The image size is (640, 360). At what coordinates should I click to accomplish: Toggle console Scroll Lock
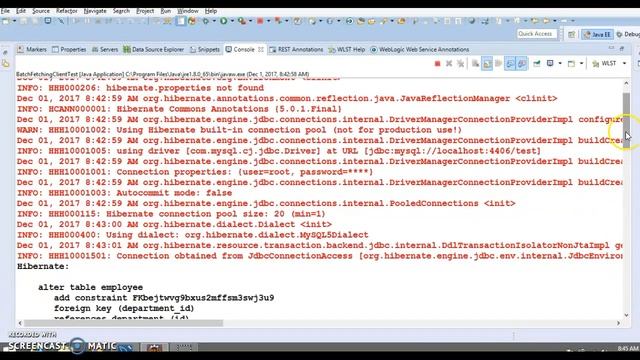487,64
